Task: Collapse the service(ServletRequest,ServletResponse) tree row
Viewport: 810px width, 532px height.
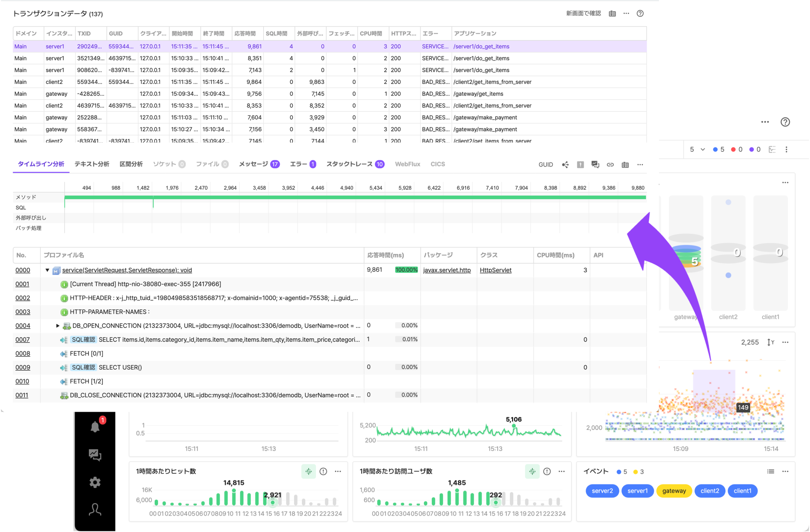Action: point(47,270)
